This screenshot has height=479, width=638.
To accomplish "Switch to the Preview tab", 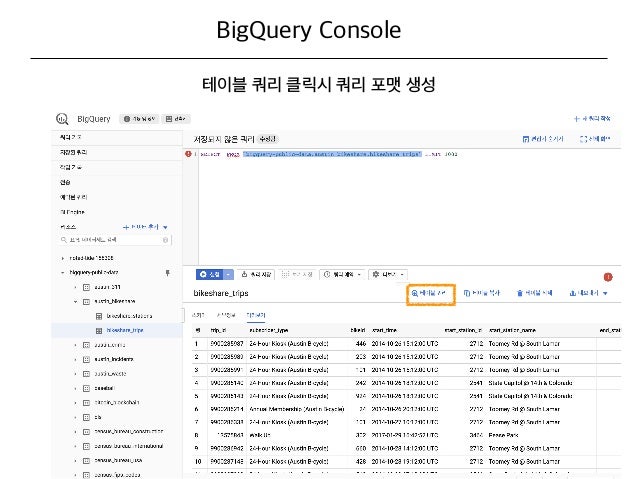I will (x=256, y=315).
